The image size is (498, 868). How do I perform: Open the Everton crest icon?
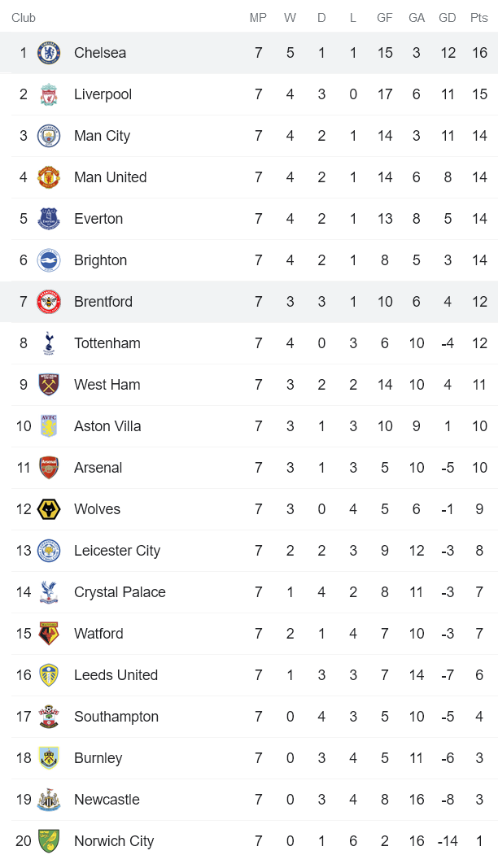point(49,219)
